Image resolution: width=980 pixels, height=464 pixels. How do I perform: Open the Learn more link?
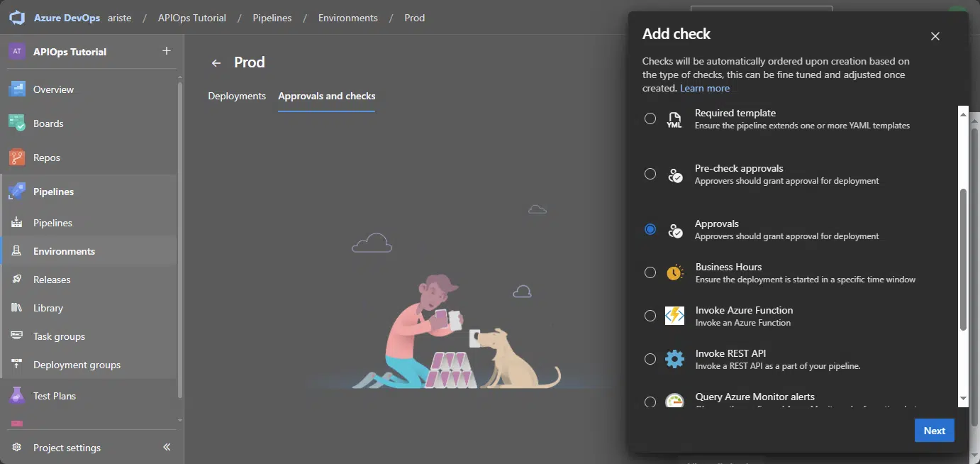(x=704, y=88)
